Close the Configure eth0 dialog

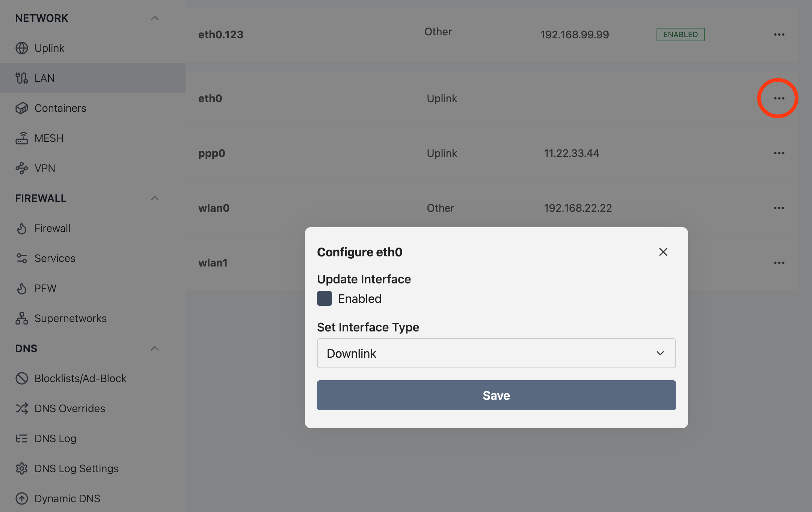(663, 252)
